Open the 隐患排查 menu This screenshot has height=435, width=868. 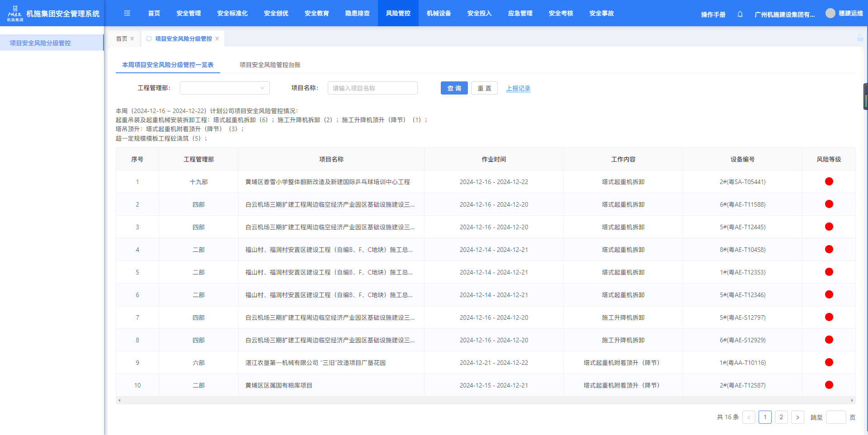[357, 14]
